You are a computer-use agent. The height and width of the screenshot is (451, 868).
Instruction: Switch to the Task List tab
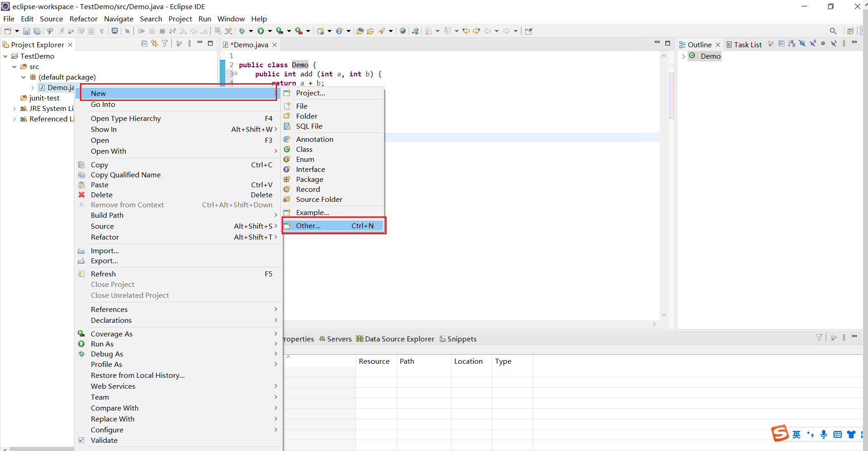pos(744,45)
